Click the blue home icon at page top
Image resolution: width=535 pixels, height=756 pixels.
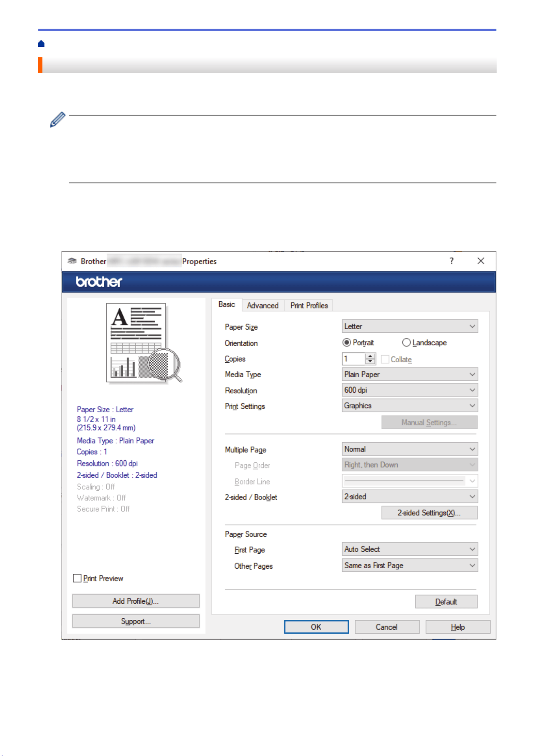click(x=41, y=44)
